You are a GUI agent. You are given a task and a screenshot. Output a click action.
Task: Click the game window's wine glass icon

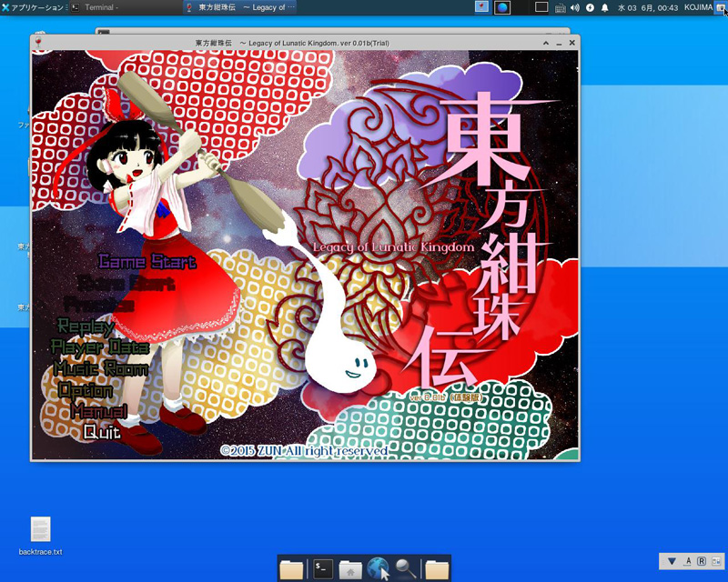(38, 43)
